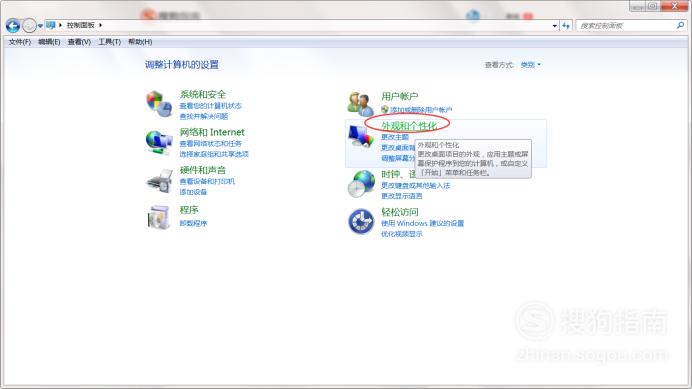
Task: Open the address bar history dropdown
Action: click(555, 26)
